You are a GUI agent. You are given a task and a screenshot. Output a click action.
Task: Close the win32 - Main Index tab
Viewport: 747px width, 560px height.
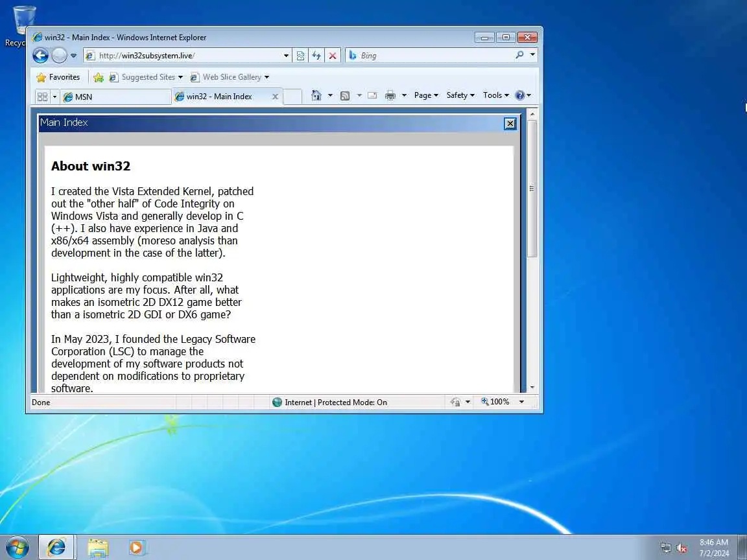tap(275, 97)
